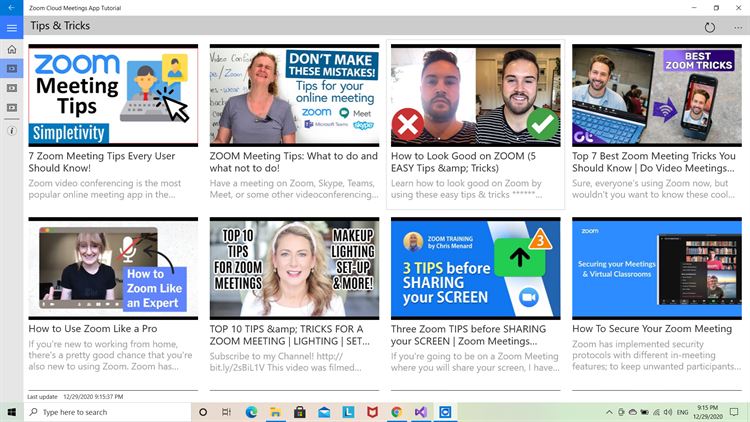Click description 'Learn how to look good on Zoom by…'
The image size is (750, 422).
[x=466, y=189]
